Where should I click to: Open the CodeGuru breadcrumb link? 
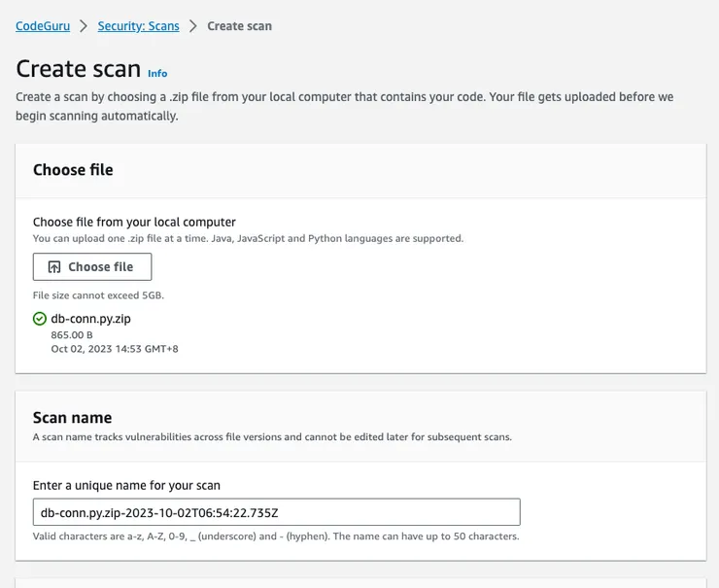pyautogui.click(x=43, y=26)
